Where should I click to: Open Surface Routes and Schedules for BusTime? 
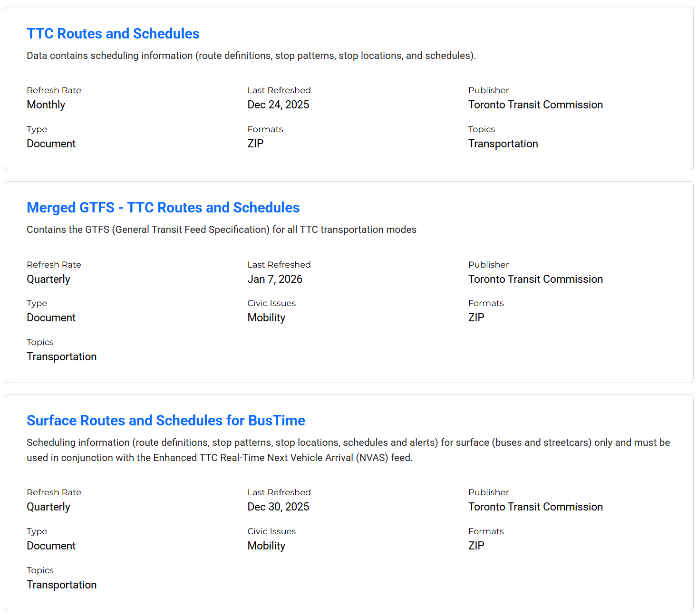[x=166, y=421]
